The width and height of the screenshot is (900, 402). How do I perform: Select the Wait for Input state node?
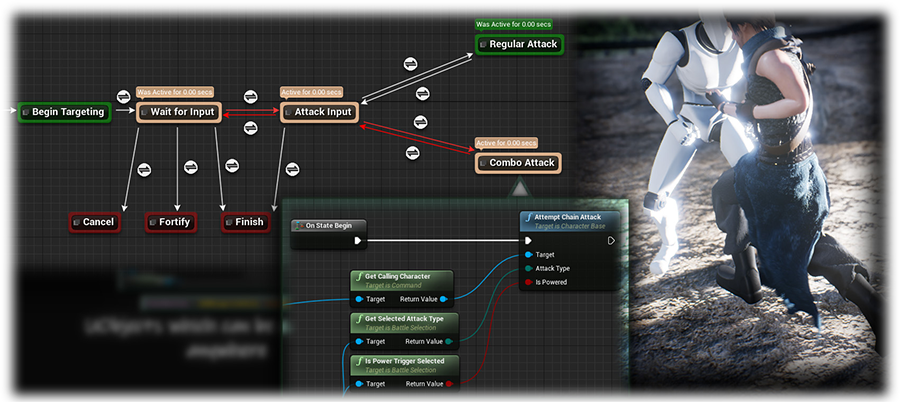tap(178, 112)
